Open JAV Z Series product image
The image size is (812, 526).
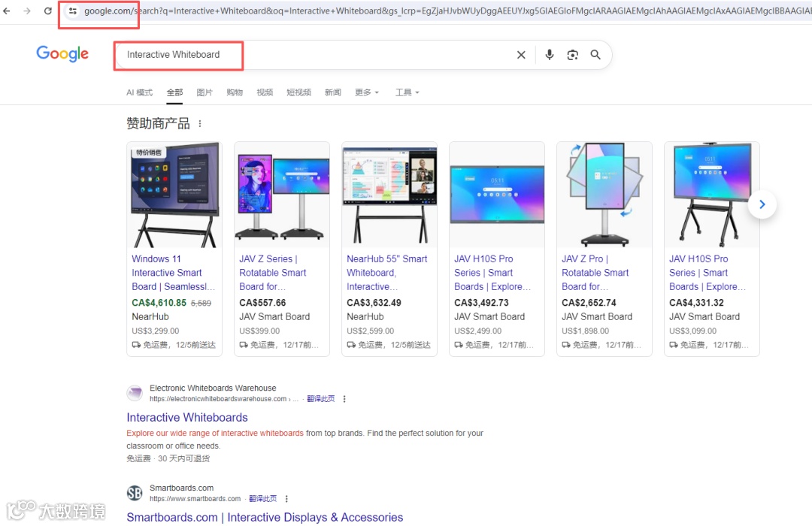click(282, 195)
